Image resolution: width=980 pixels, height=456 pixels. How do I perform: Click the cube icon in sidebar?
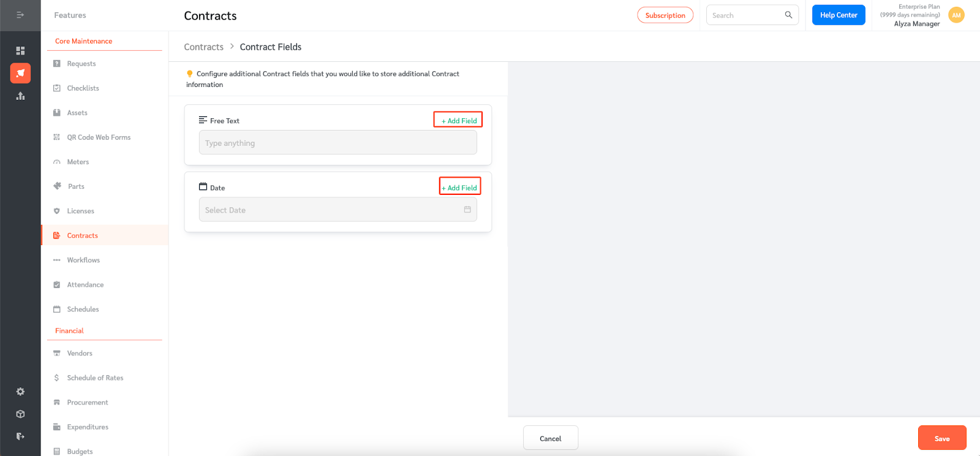(20, 414)
